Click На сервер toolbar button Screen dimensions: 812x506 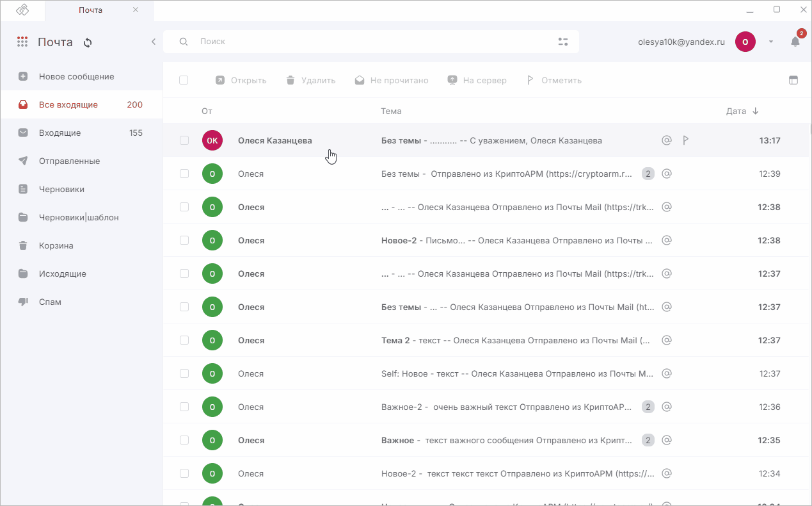click(477, 80)
